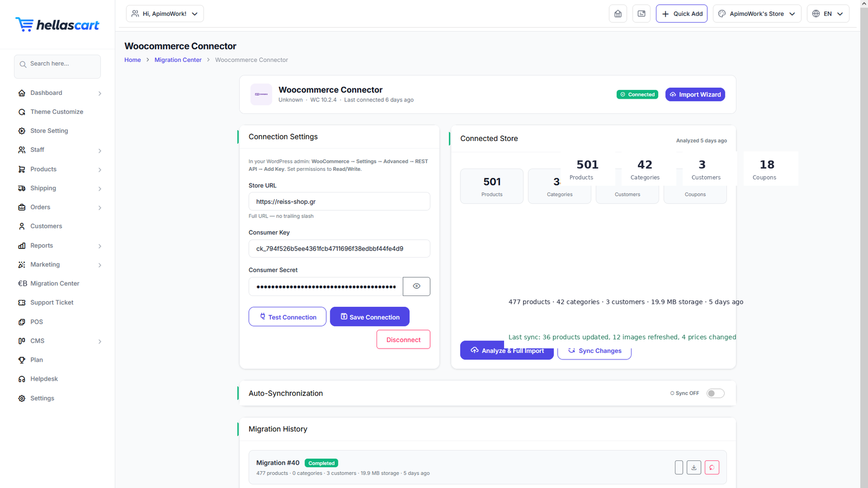
Task: Click the Orders box icon
Action: click(x=22, y=208)
